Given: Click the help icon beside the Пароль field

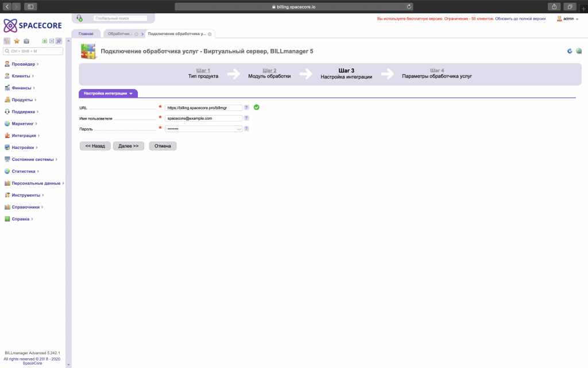Looking at the screenshot, I should coord(246,128).
